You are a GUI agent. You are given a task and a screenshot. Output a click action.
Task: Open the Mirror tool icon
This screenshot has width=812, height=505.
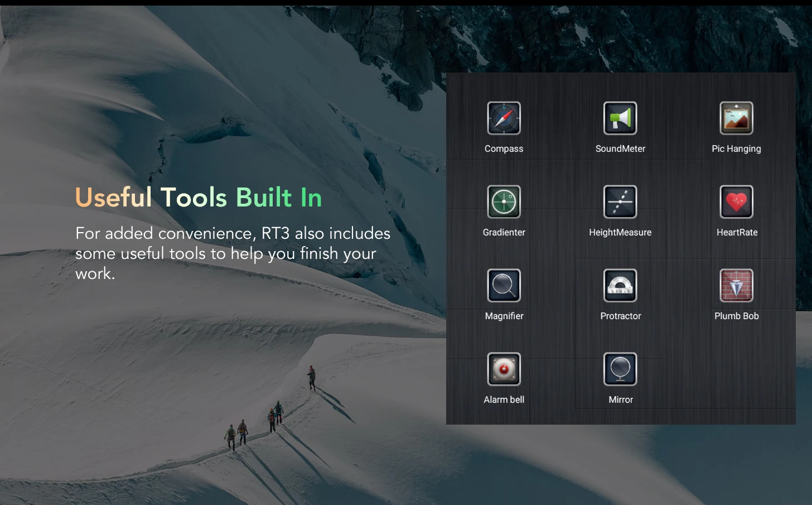[620, 369]
